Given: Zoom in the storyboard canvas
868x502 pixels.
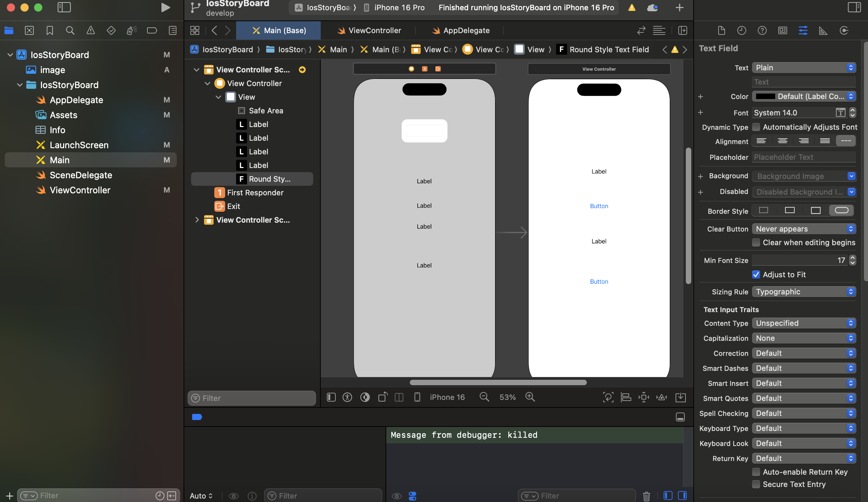Looking at the screenshot, I should coord(530,397).
